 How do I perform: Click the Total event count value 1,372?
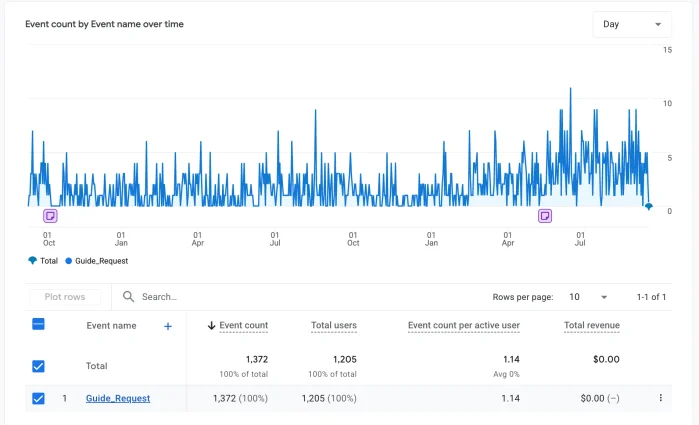point(257,359)
